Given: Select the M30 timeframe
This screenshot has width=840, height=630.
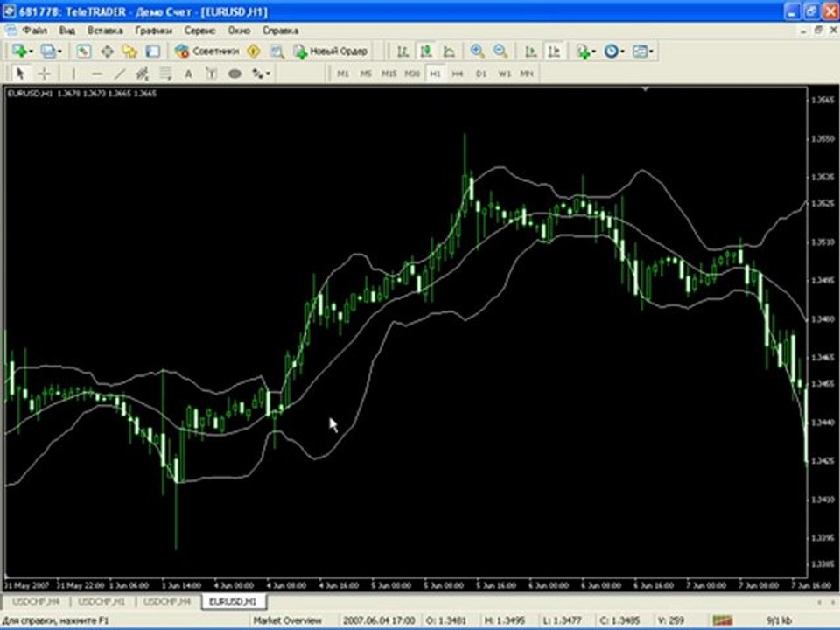Looking at the screenshot, I should [x=412, y=73].
